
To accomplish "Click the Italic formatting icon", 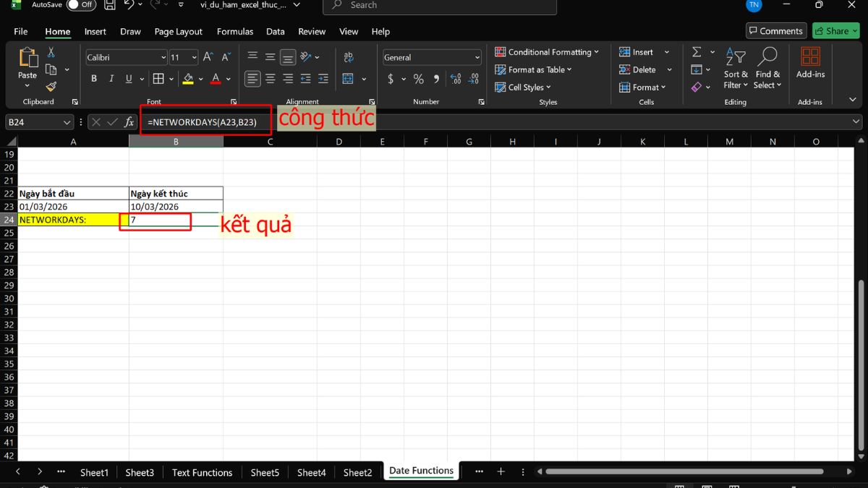I will point(111,79).
